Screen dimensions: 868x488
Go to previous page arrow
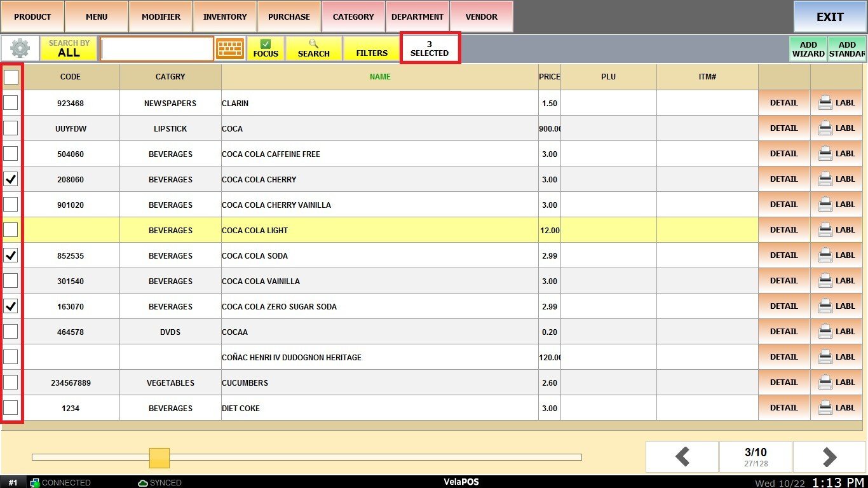pos(682,457)
